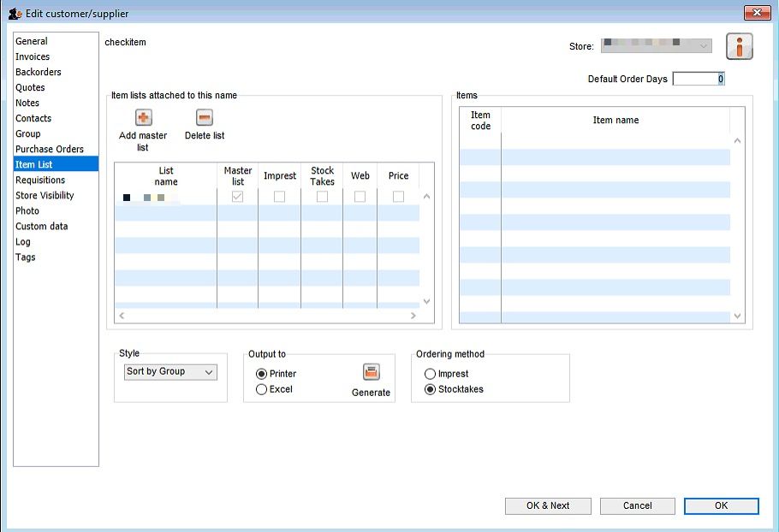Image resolution: width=779 pixels, height=532 pixels.
Task: Open the Purchase Orders tab
Action: tap(50, 149)
